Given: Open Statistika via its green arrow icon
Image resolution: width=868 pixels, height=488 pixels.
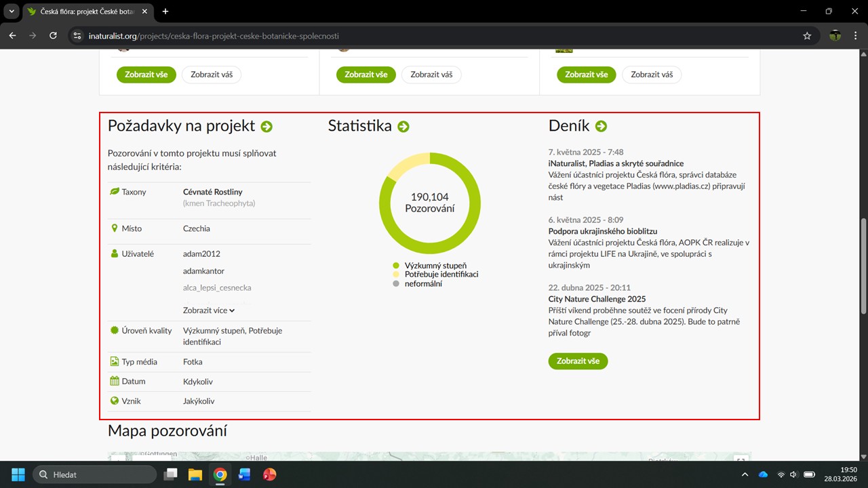Looking at the screenshot, I should pos(403,127).
